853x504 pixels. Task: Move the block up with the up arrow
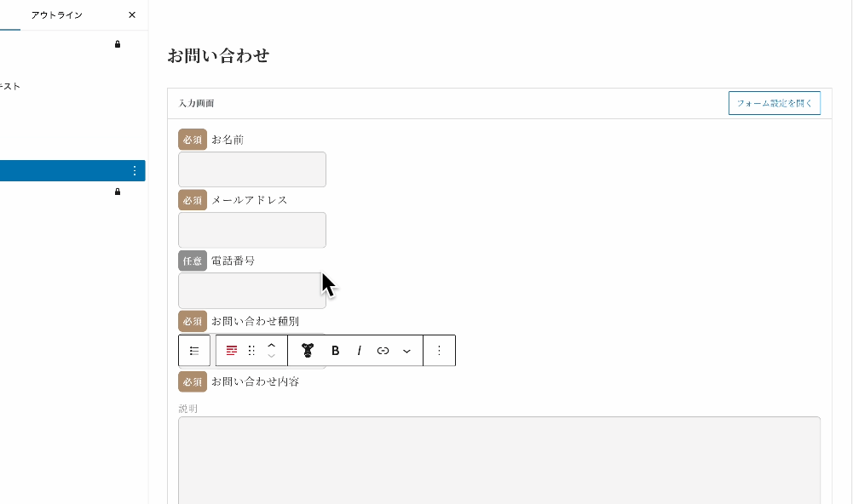coord(271,344)
